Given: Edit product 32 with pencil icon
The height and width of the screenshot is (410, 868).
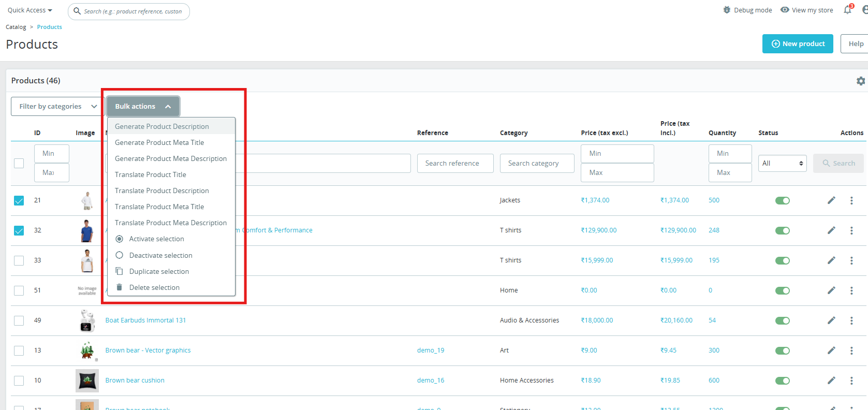Looking at the screenshot, I should (831, 230).
